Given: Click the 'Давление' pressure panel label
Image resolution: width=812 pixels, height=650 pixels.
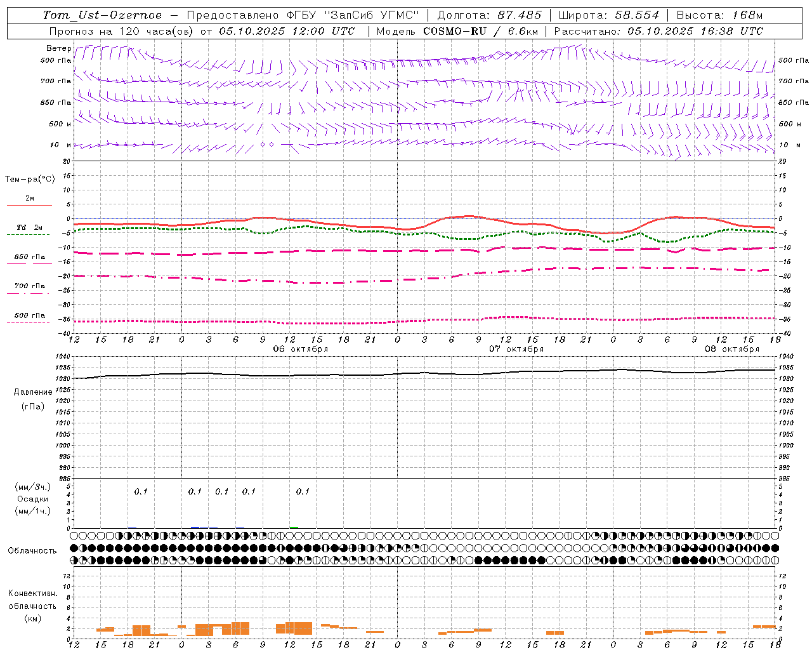Looking at the screenshot, I should pos(33,392).
